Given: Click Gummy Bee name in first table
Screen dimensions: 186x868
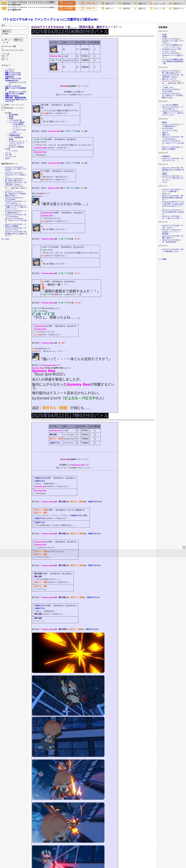Looking at the screenshot, I should coord(56,56).
